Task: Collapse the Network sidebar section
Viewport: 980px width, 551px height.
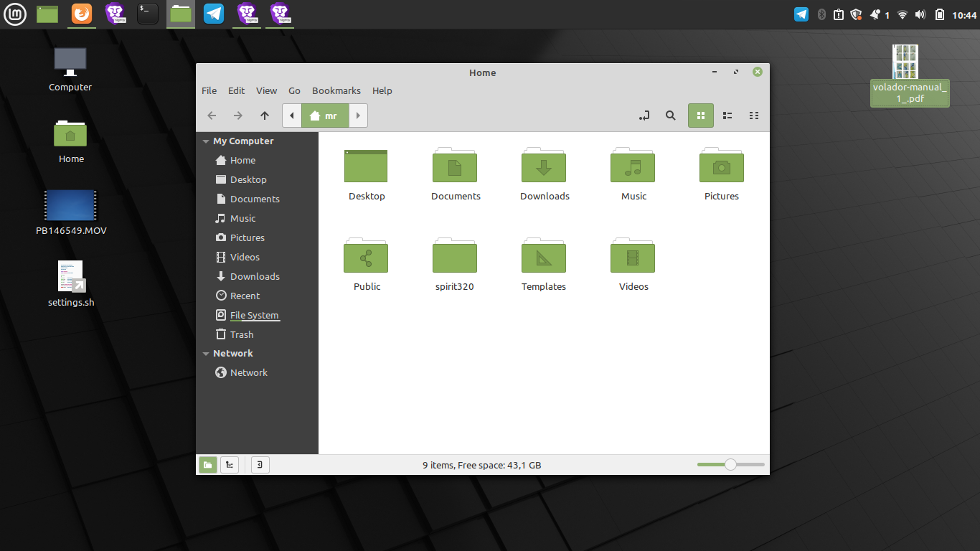Action: tap(206, 354)
